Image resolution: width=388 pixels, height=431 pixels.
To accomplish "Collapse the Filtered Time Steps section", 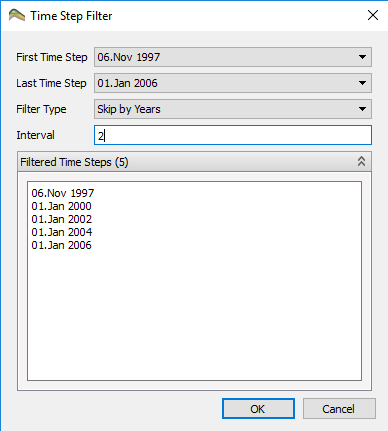I will click(x=361, y=162).
